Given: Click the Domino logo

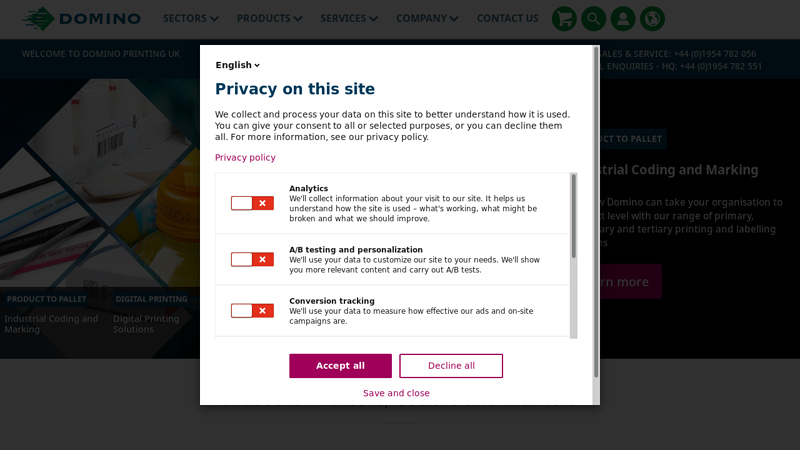Looking at the screenshot, I should click(82, 19).
